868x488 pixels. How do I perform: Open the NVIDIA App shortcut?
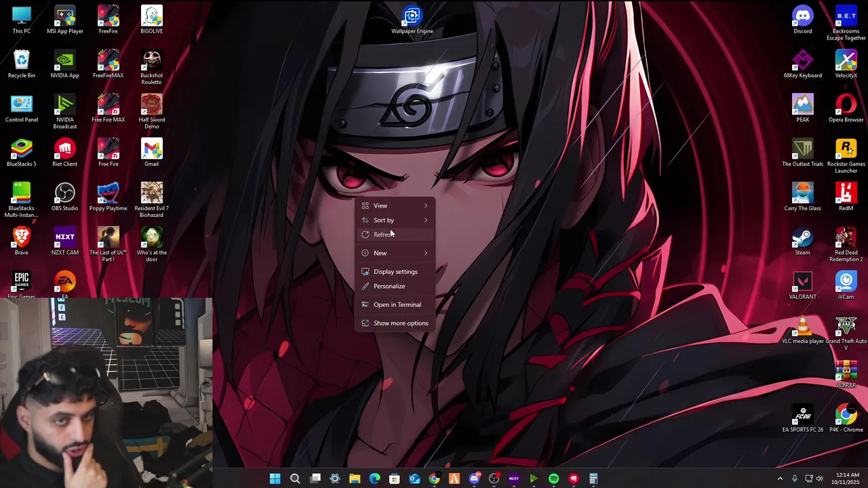(x=65, y=64)
